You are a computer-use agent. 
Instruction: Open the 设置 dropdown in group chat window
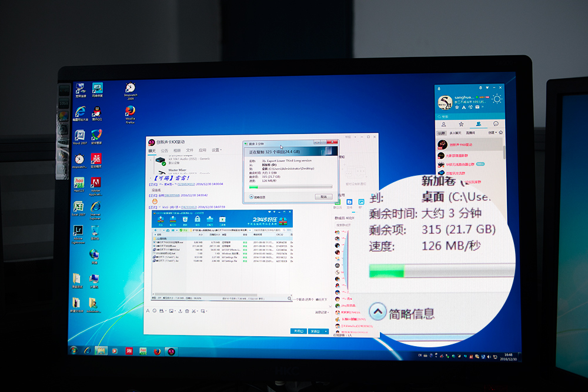[x=216, y=150]
